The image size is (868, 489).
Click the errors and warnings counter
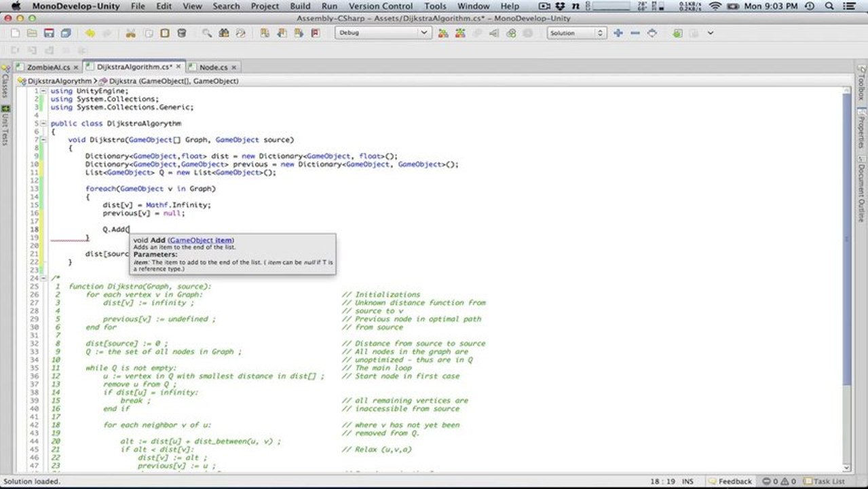[778, 482]
